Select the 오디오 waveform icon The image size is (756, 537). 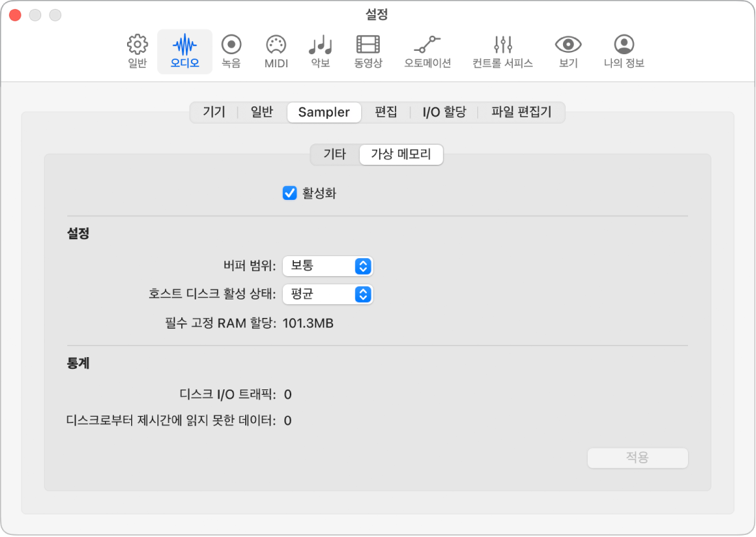(x=185, y=52)
